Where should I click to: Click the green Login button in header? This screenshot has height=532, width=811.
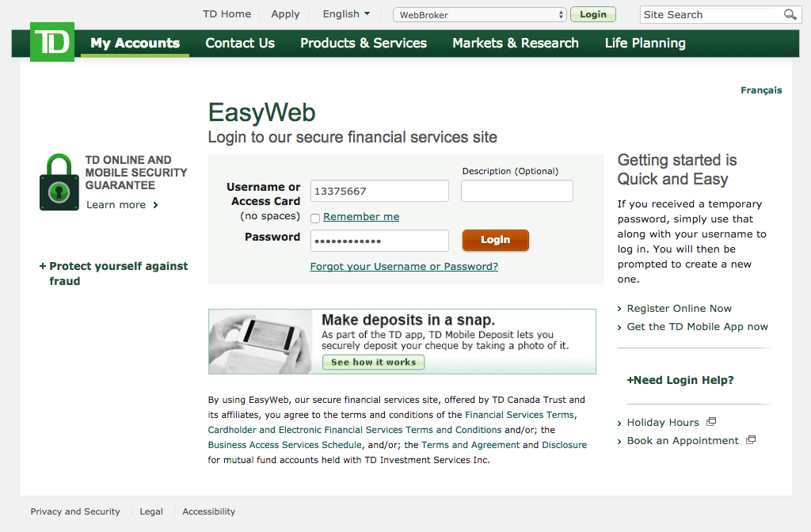[592, 14]
